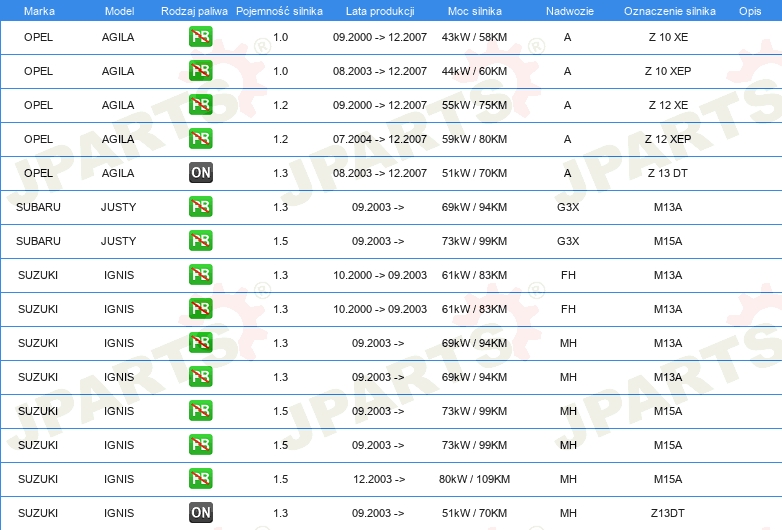Screen dimensions: 782x530
Task: Click SUZUKI in the Z13DT row
Action: click(38, 513)
